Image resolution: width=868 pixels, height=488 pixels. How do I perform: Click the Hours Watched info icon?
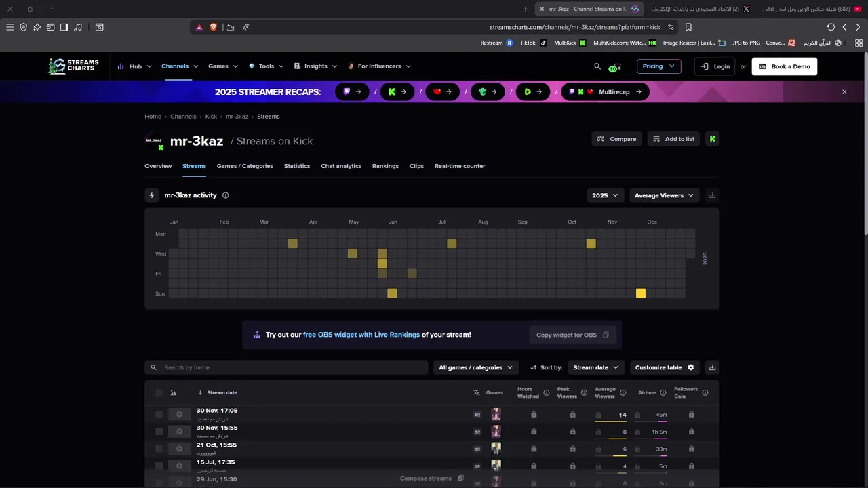[x=547, y=393]
